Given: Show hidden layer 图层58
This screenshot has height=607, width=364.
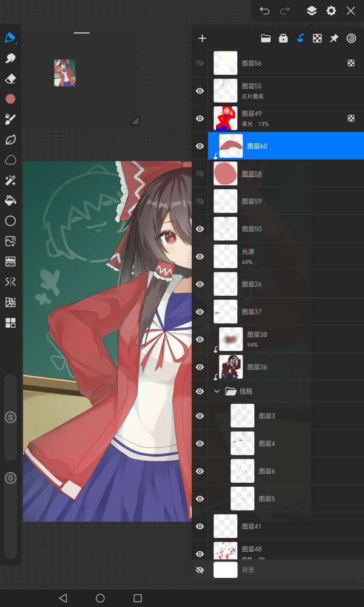Looking at the screenshot, I should [x=200, y=174].
